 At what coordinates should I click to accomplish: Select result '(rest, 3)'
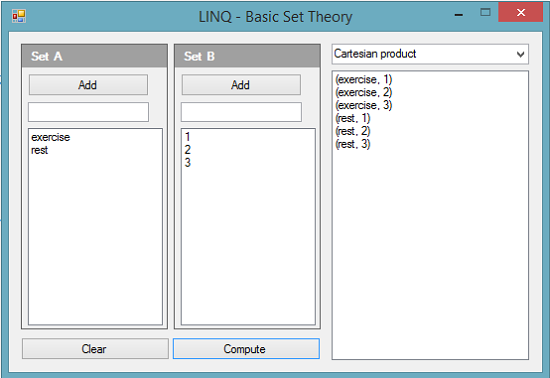tap(353, 144)
